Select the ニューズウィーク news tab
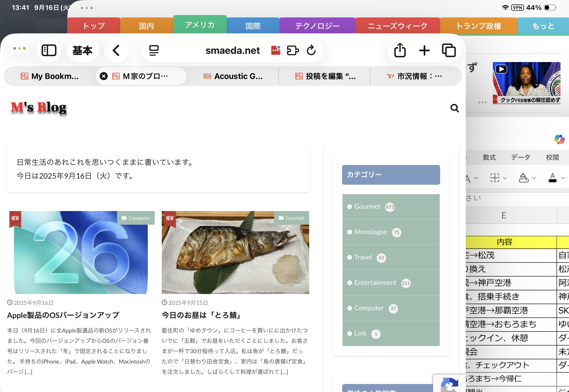 click(398, 26)
